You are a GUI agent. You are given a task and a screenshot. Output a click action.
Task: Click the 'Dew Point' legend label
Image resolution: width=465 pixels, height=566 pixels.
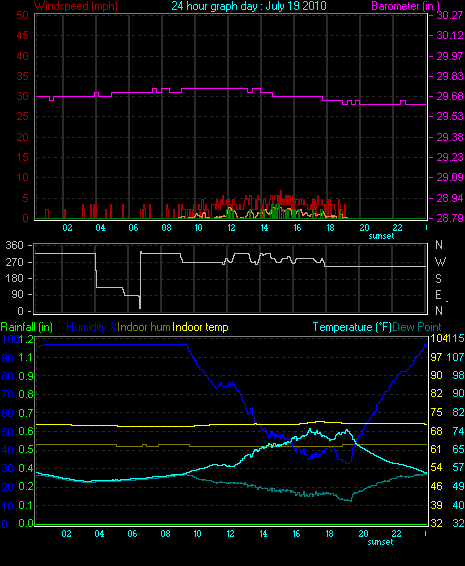(x=417, y=327)
